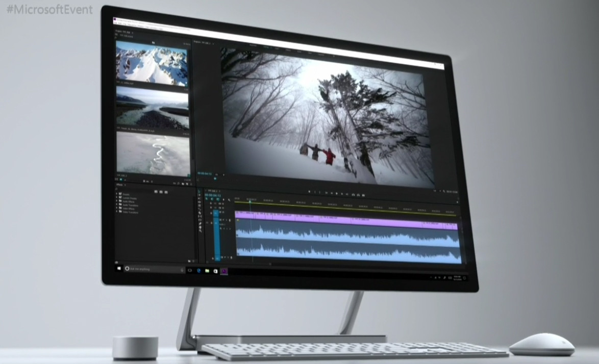Toggle lock on the top video track

click(x=211, y=203)
